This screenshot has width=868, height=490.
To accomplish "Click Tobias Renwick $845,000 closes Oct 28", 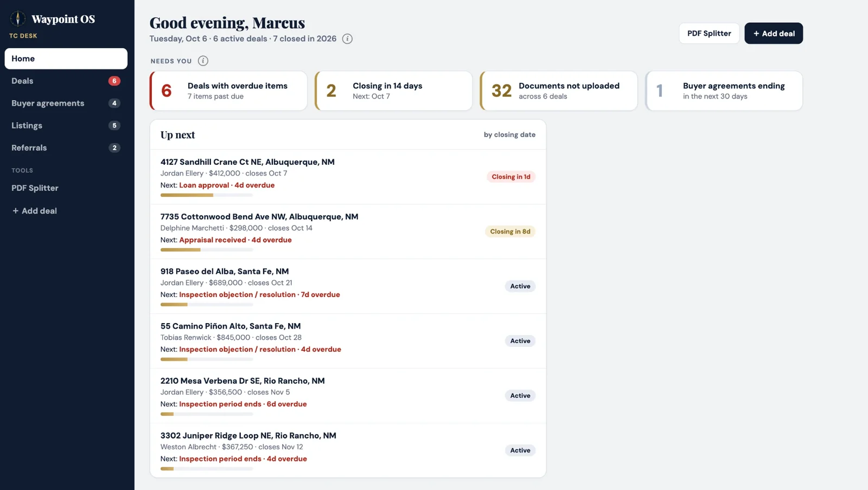I will tap(231, 338).
